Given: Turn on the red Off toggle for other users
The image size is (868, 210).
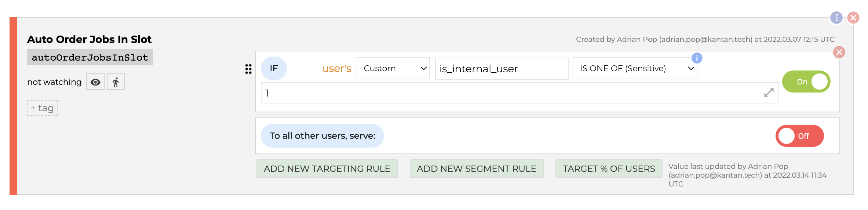Looking at the screenshot, I should coord(799,136).
